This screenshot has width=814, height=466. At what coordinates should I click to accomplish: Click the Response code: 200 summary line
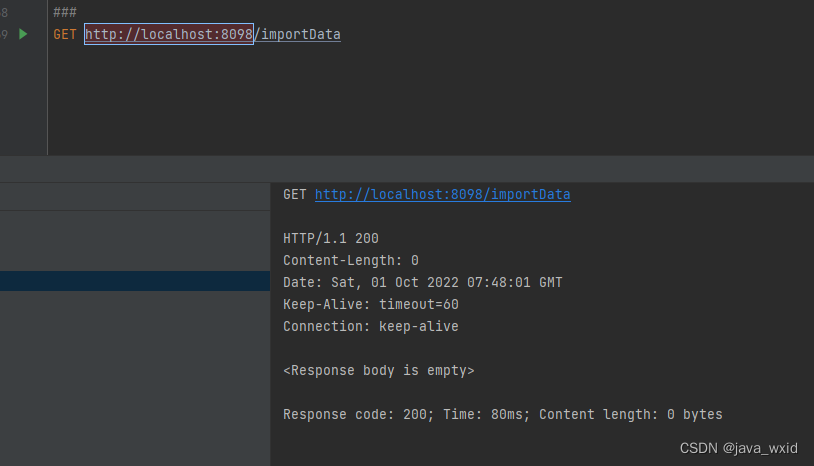tap(503, 414)
